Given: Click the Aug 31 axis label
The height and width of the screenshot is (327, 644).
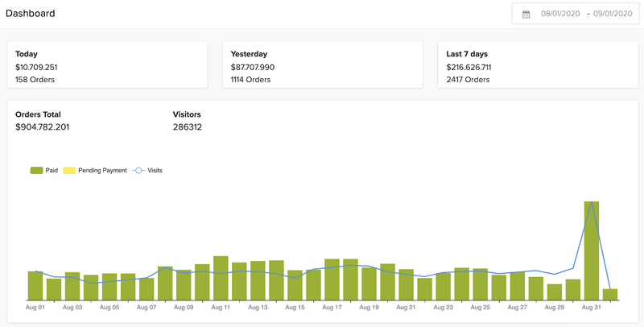Looking at the screenshot, I should [592, 308].
